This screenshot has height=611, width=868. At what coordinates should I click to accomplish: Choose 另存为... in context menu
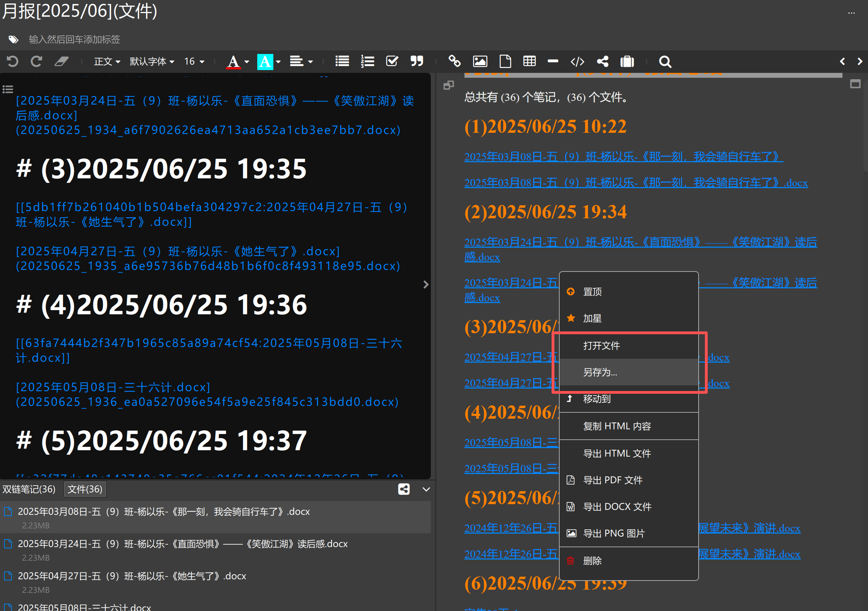point(600,372)
